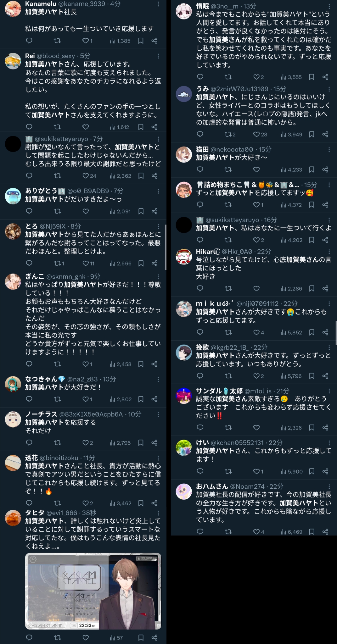Open more options menu on 透花 tweet
The height and width of the screenshot is (644, 337).
[x=158, y=458]
